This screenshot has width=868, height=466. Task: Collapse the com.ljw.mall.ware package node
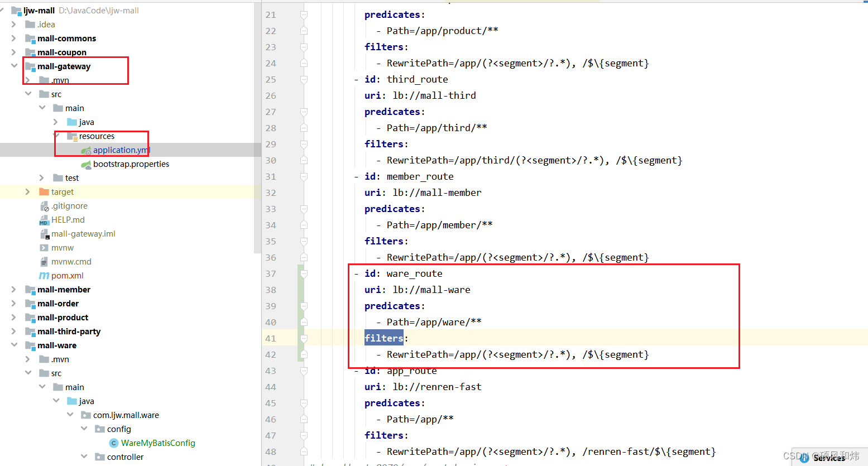[70, 415]
